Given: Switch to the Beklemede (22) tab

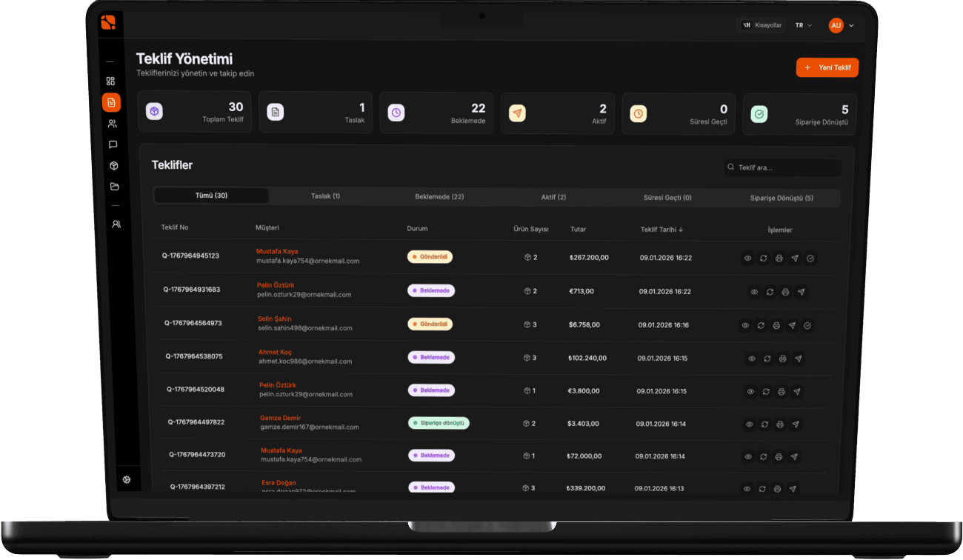Looking at the screenshot, I should pos(439,197).
